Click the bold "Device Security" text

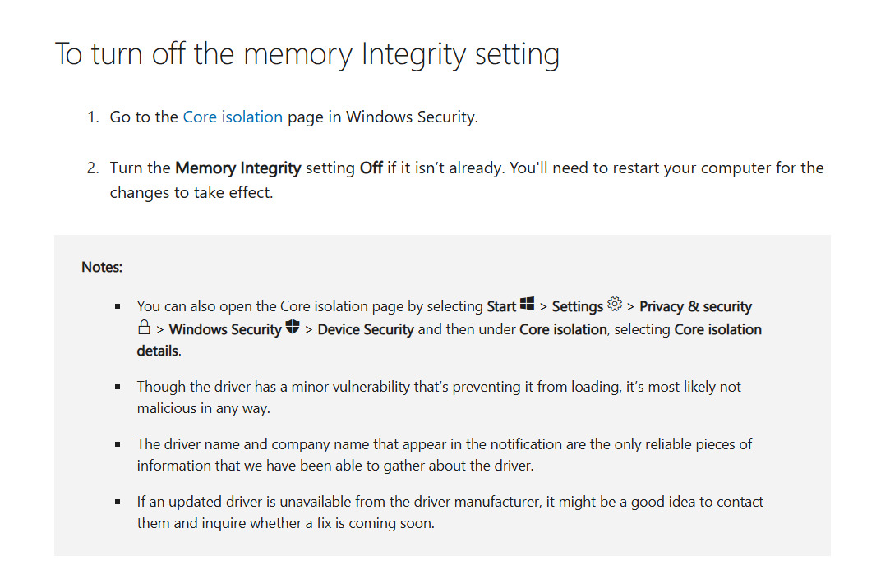click(x=366, y=329)
